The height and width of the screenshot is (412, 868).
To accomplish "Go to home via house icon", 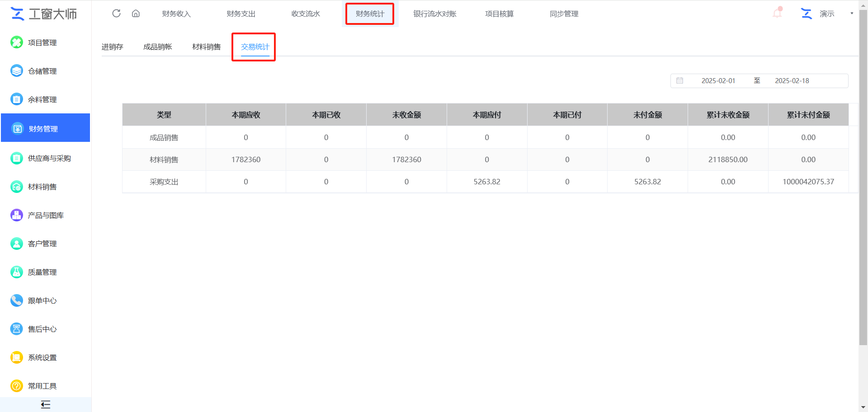I will click(136, 14).
